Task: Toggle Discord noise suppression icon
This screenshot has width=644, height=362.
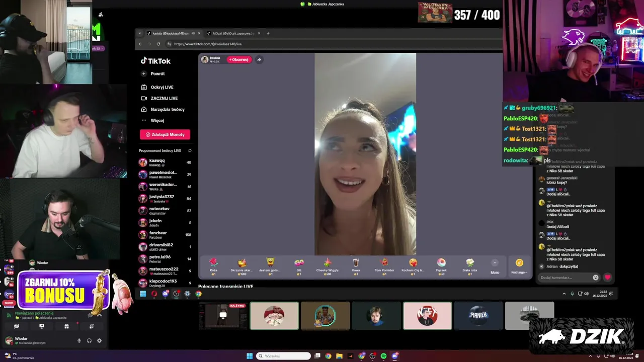Action: point(90,315)
